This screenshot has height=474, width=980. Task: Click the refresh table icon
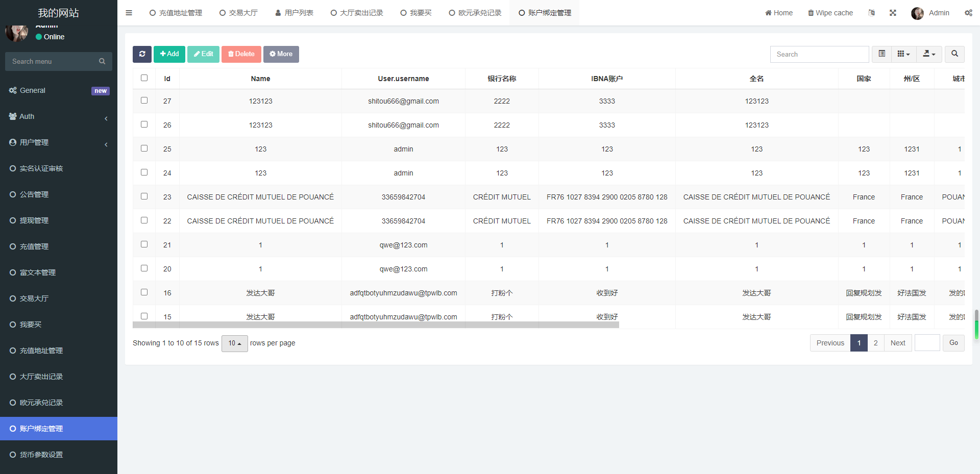(x=142, y=54)
